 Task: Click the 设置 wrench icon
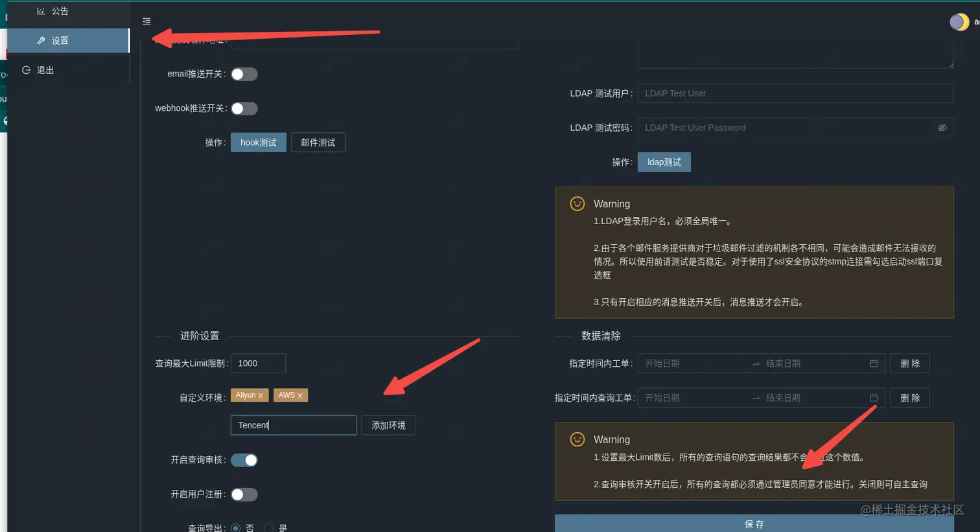[x=41, y=41]
